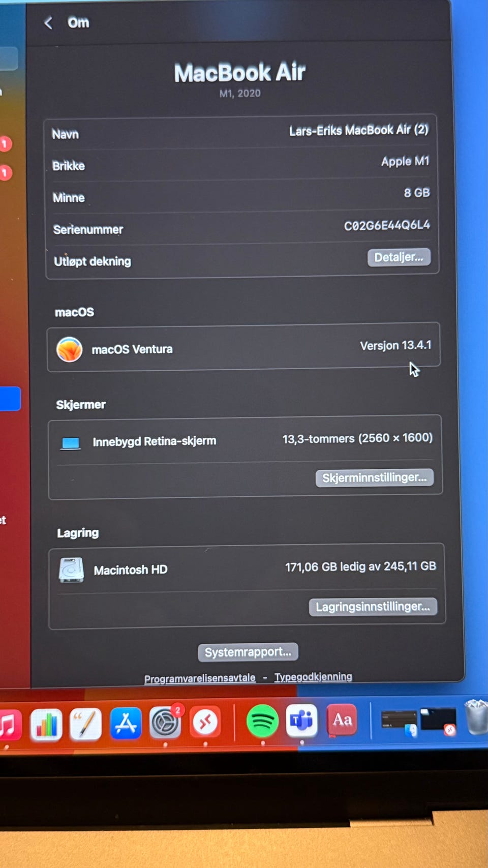Go back using the chevron beside Om
This screenshot has height=868, width=488.
(x=49, y=23)
